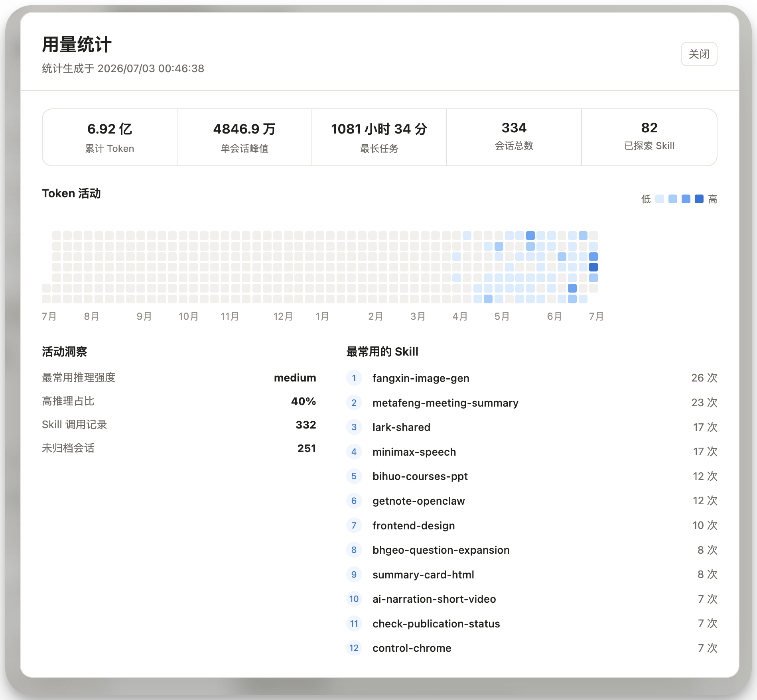757x700 pixels.
Task: Open the control-chrome skill row
Action: pyautogui.click(x=532, y=648)
